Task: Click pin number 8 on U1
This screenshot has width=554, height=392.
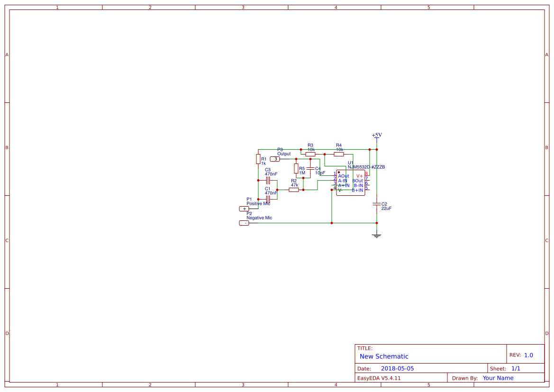Action: [x=367, y=173]
